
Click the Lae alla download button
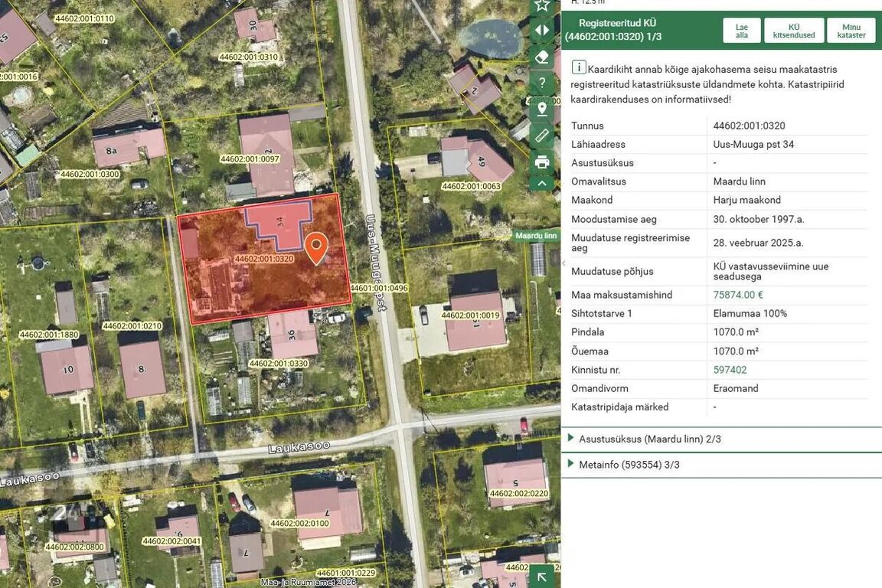point(742,31)
